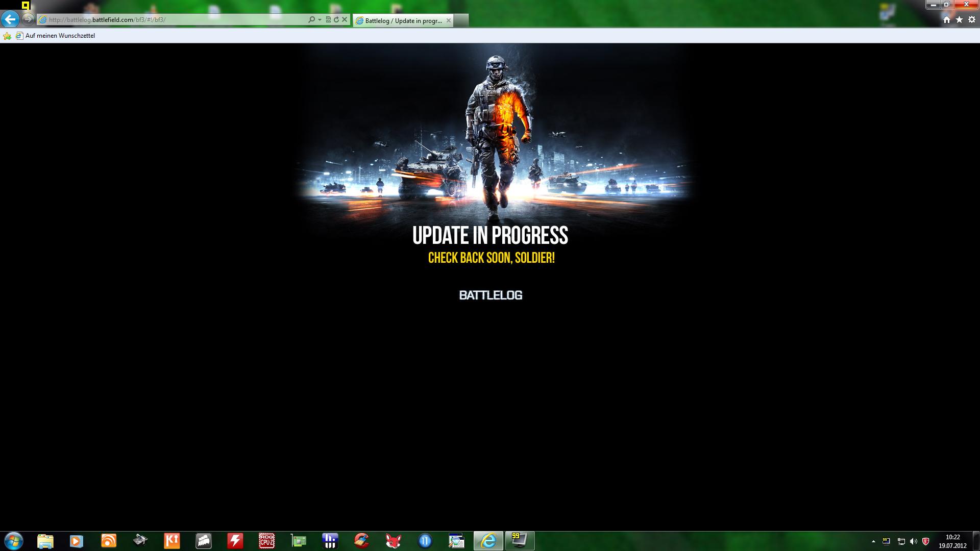Click the battlelog.battlefield.com URL field
The height and width of the screenshot is (551, 980).
(x=174, y=19)
